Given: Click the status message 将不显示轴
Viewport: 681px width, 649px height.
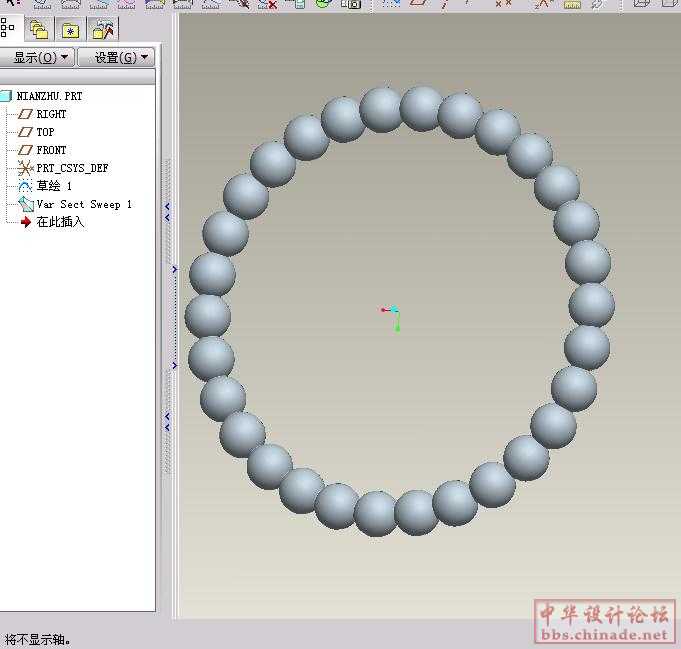Looking at the screenshot, I should 38,640.
